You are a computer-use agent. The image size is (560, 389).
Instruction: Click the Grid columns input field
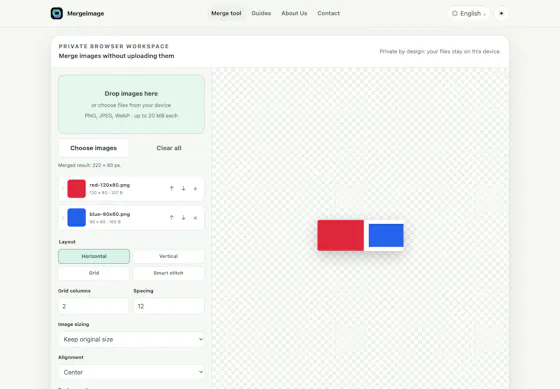coord(93,306)
